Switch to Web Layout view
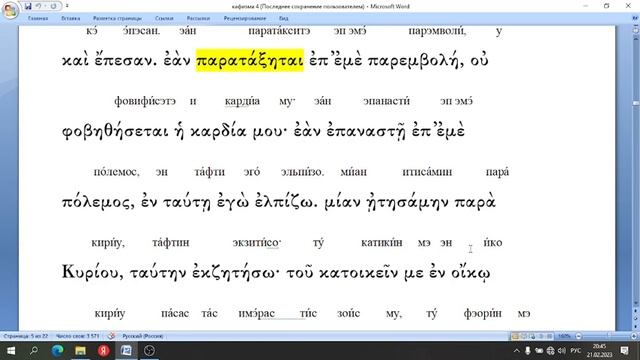The image size is (640, 360). (x=533, y=336)
